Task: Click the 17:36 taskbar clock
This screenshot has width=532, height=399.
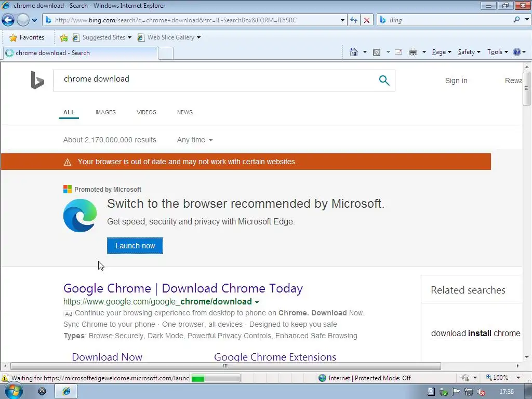Action: point(506,392)
